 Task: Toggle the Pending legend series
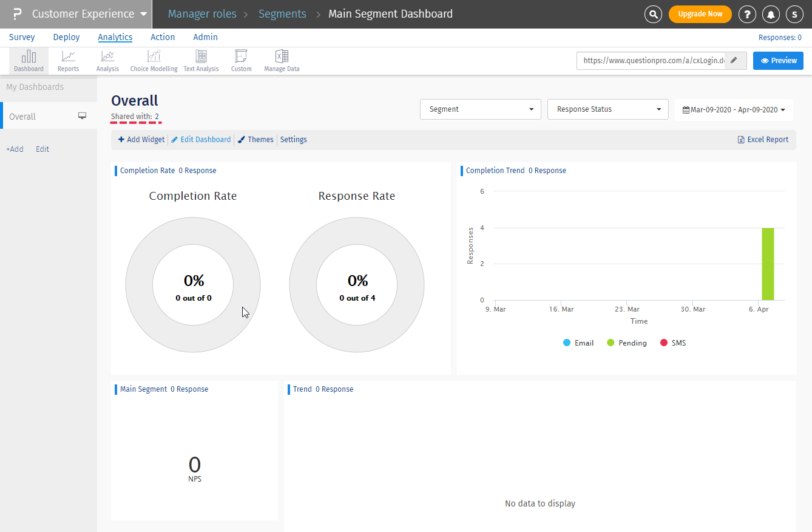626,343
